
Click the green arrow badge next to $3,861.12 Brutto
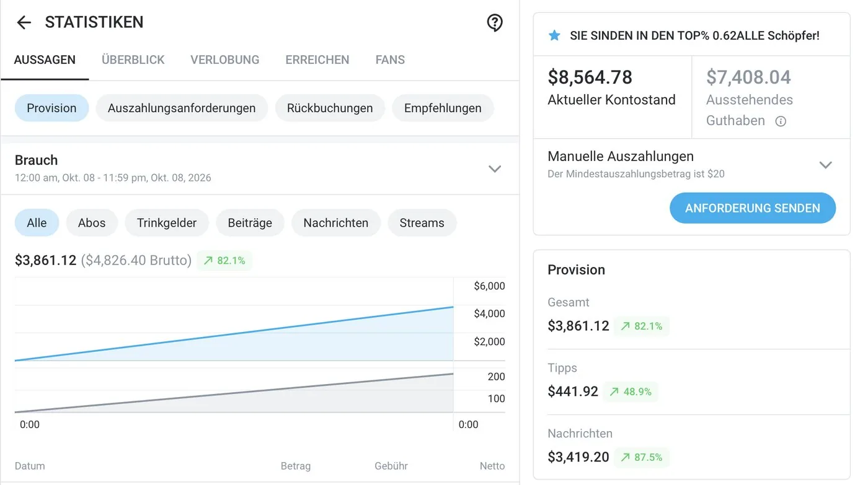[224, 261]
